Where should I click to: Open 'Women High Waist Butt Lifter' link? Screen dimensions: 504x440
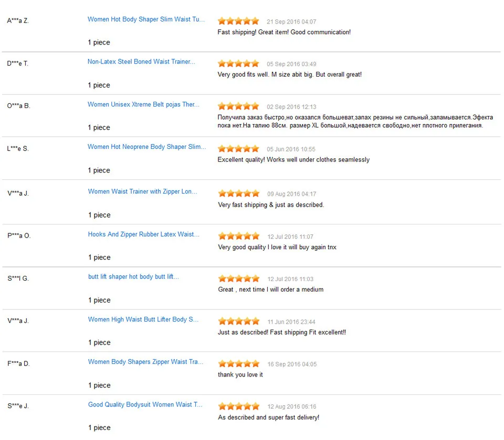(x=143, y=319)
